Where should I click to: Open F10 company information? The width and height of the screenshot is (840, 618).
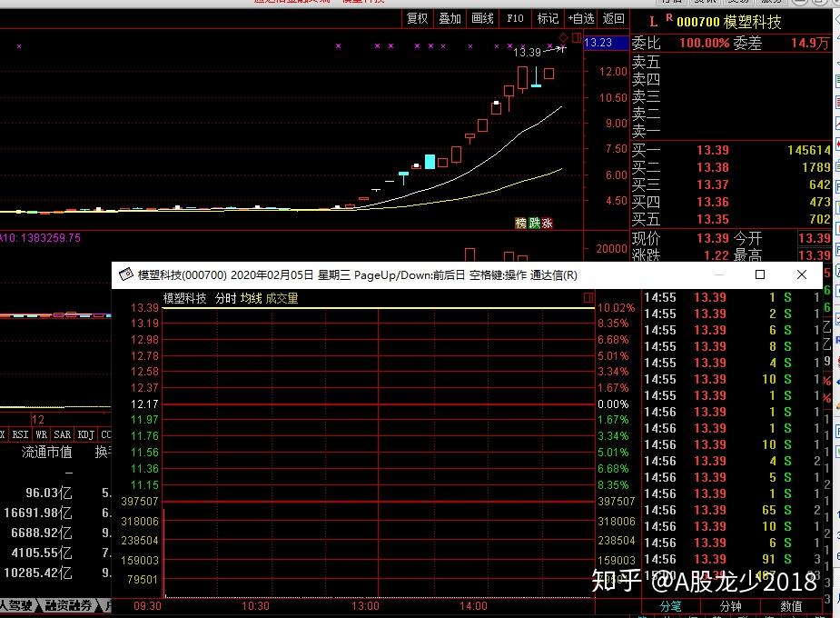(516, 19)
